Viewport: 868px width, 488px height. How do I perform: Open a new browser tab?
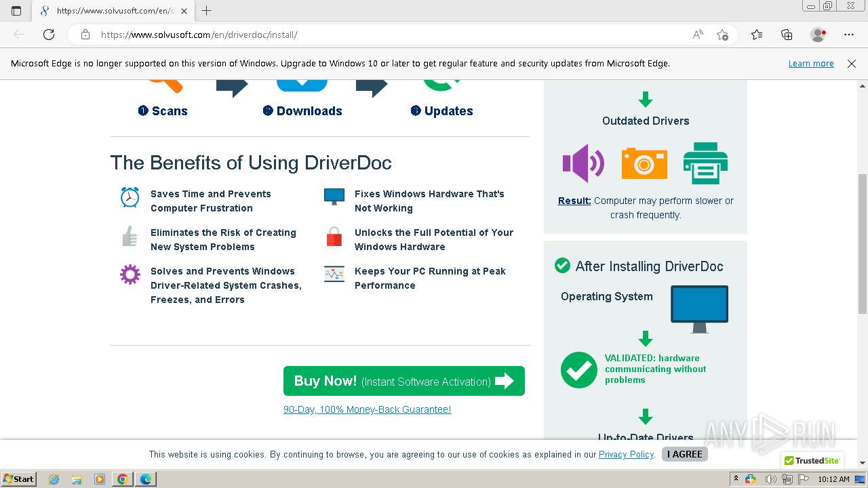point(207,11)
